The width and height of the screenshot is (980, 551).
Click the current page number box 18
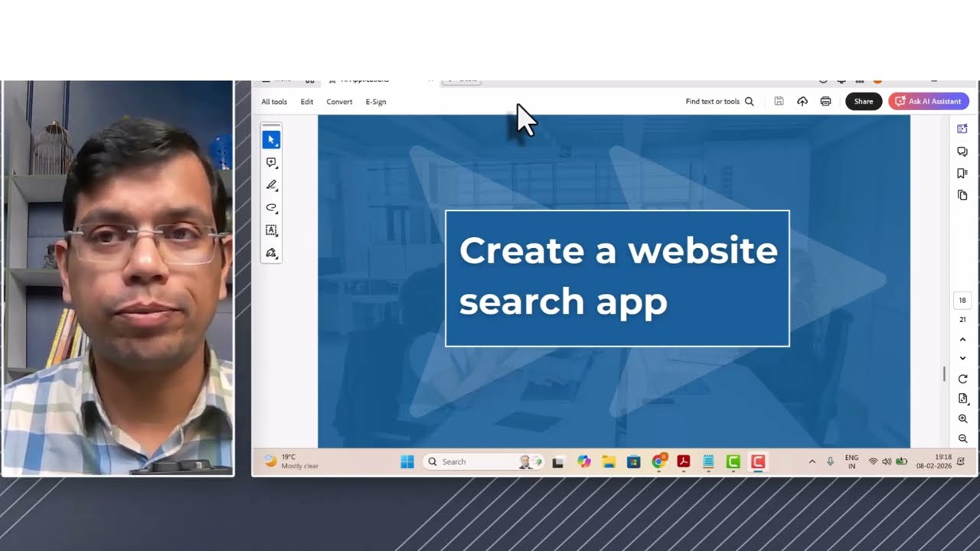tap(962, 300)
